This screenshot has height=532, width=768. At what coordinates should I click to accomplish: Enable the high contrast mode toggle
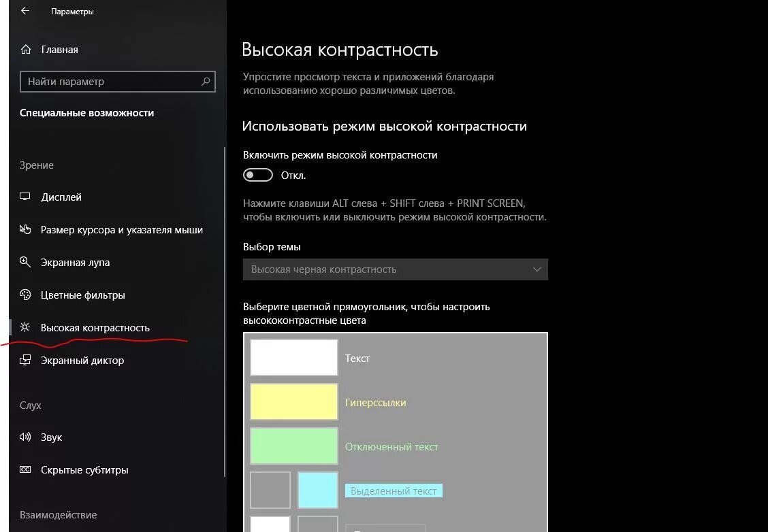click(x=258, y=175)
